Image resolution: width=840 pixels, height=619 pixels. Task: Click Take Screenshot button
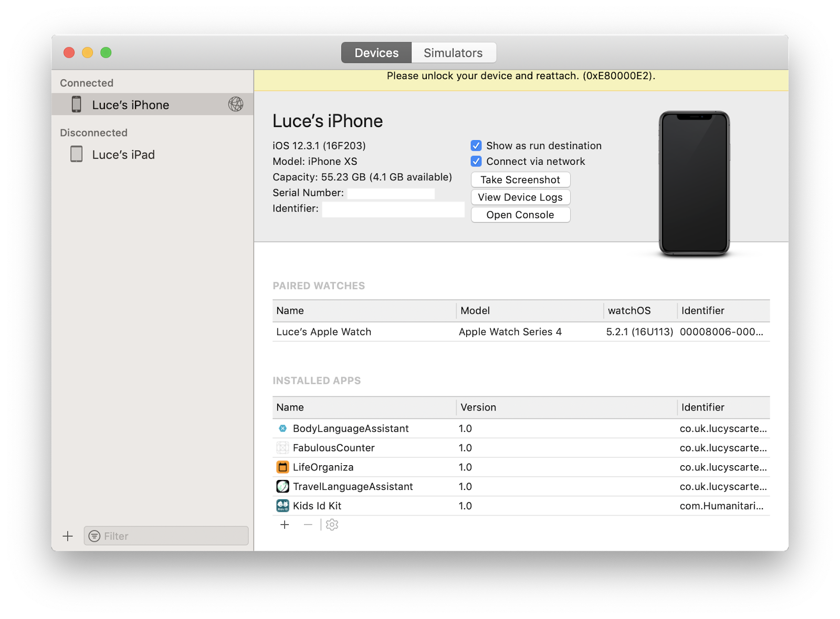click(x=520, y=180)
